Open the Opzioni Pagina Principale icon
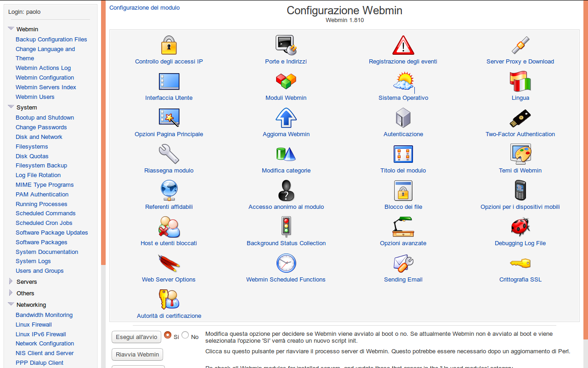Screen dimensions: 588x368 pyautogui.click(x=169, y=118)
